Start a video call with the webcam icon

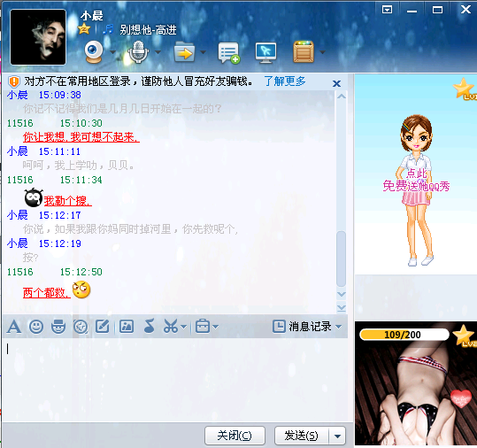(x=94, y=52)
